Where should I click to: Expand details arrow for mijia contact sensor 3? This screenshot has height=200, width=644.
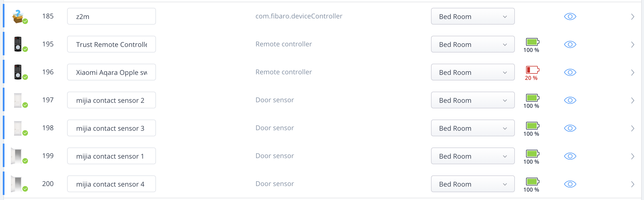(x=633, y=128)
